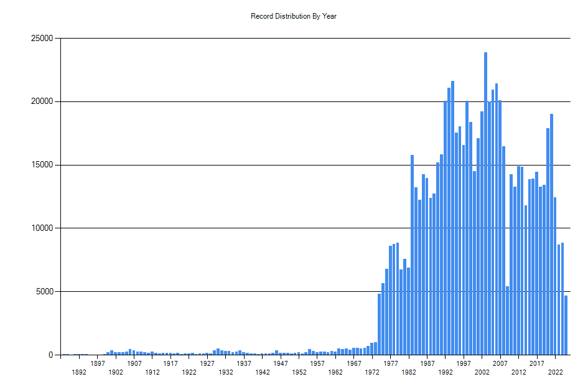588x392 pixels.
Task: Select the 1892 x-axis year label
Action: click(79, 373)
